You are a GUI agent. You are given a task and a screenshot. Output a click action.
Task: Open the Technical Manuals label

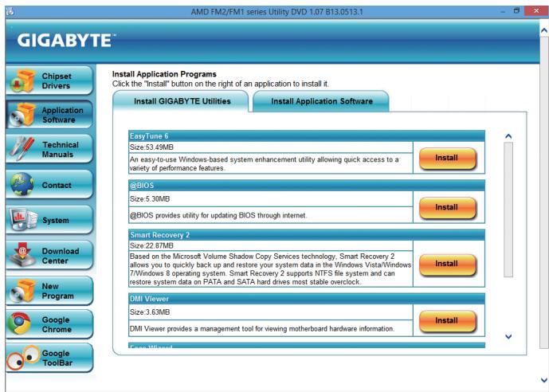(61, 150)
